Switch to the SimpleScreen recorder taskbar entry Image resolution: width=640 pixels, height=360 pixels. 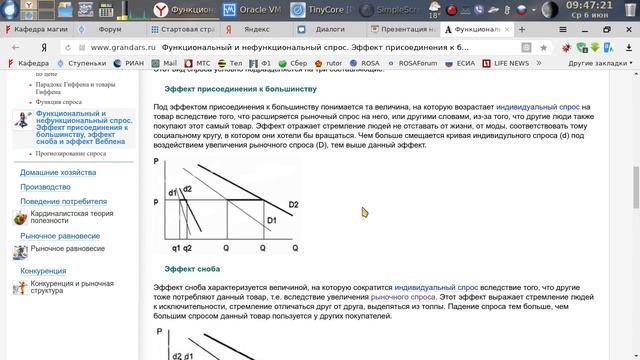click(x=390, y=10)
